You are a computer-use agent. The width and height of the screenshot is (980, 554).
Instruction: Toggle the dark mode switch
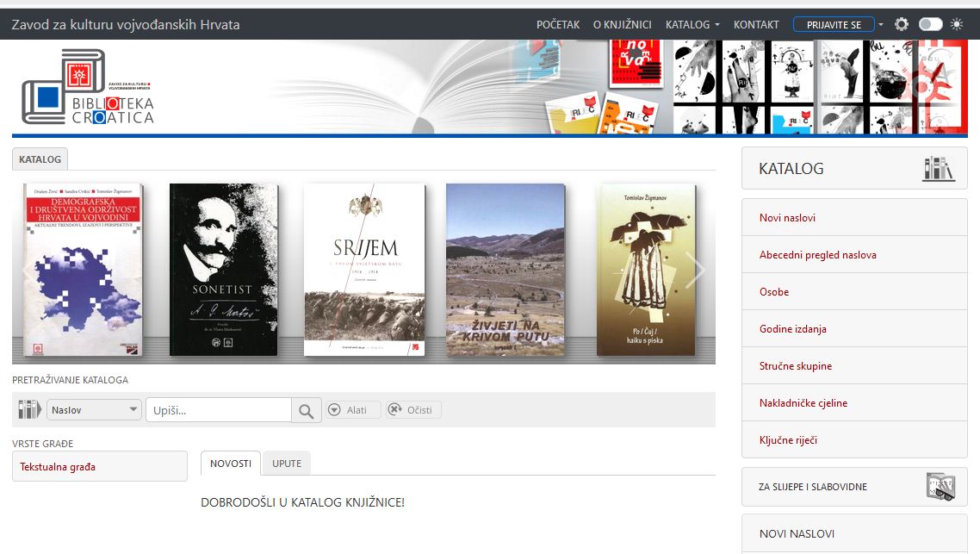coord(930,24)
